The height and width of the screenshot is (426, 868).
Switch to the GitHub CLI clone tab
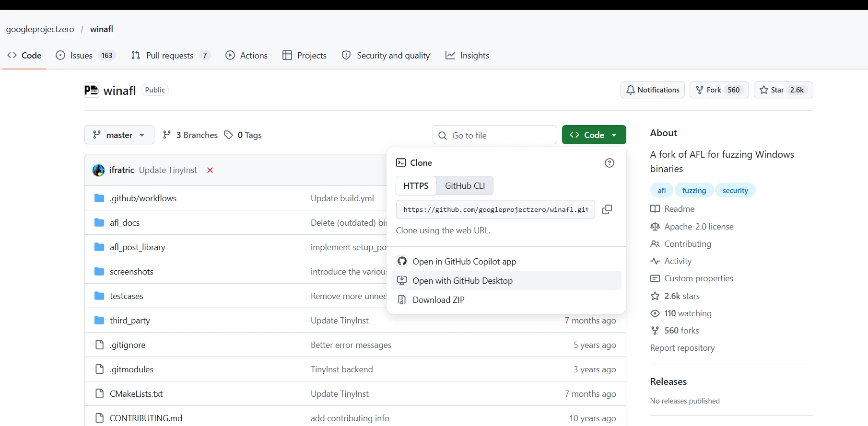(465, 185)
